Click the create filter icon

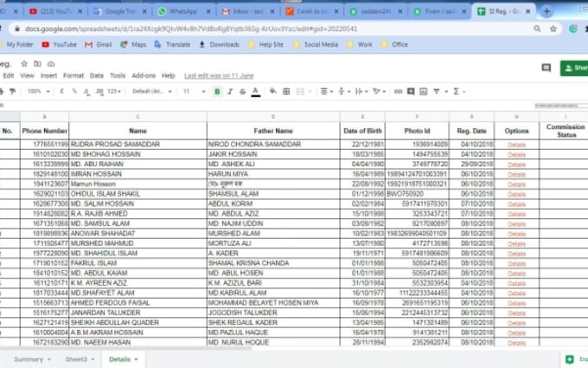point(437,91)
